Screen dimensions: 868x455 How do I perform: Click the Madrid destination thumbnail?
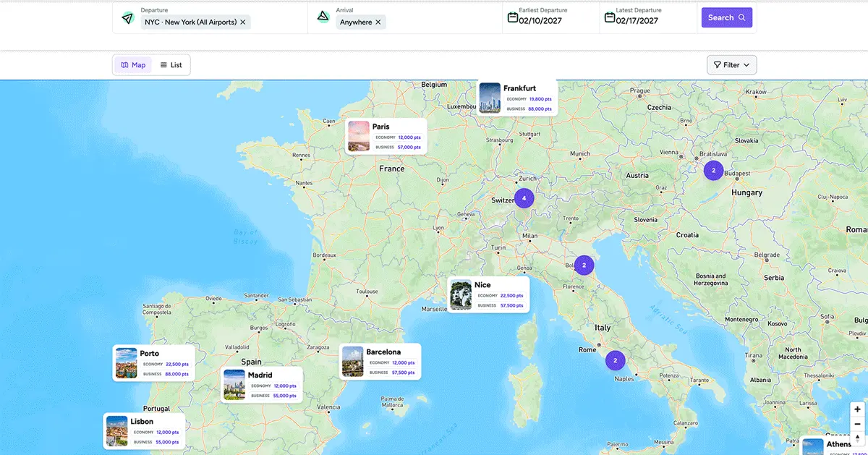tap(234, 385)
